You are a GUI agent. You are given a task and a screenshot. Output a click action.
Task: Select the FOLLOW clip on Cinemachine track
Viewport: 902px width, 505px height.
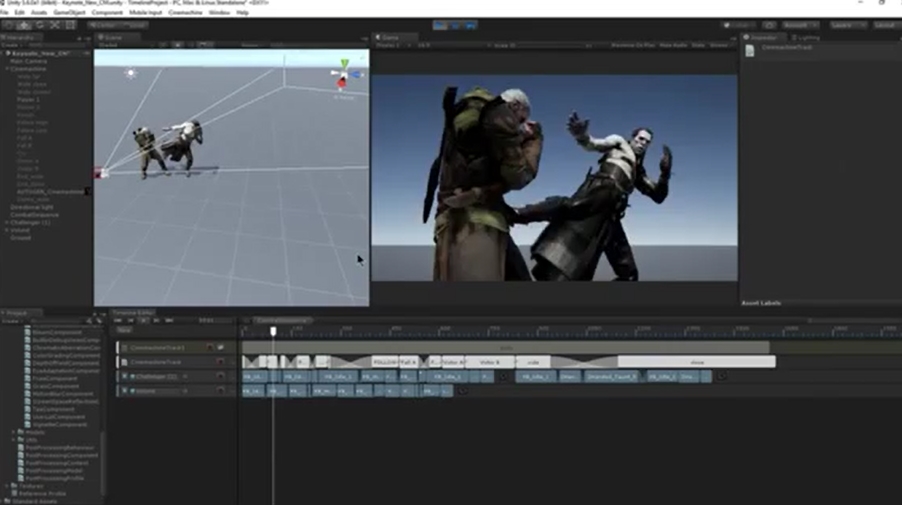[x=384, y=362]
